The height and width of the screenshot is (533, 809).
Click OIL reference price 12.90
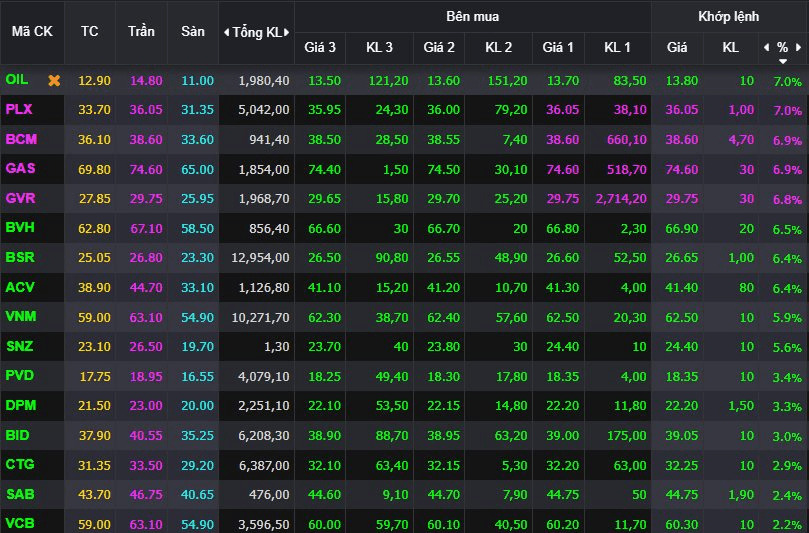click(94, 80)
